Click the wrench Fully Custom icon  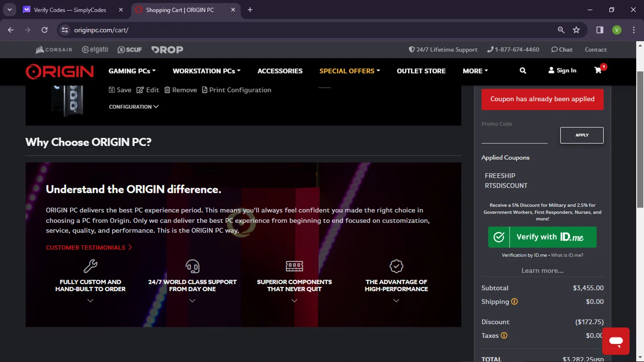click(x=91, y=266)
